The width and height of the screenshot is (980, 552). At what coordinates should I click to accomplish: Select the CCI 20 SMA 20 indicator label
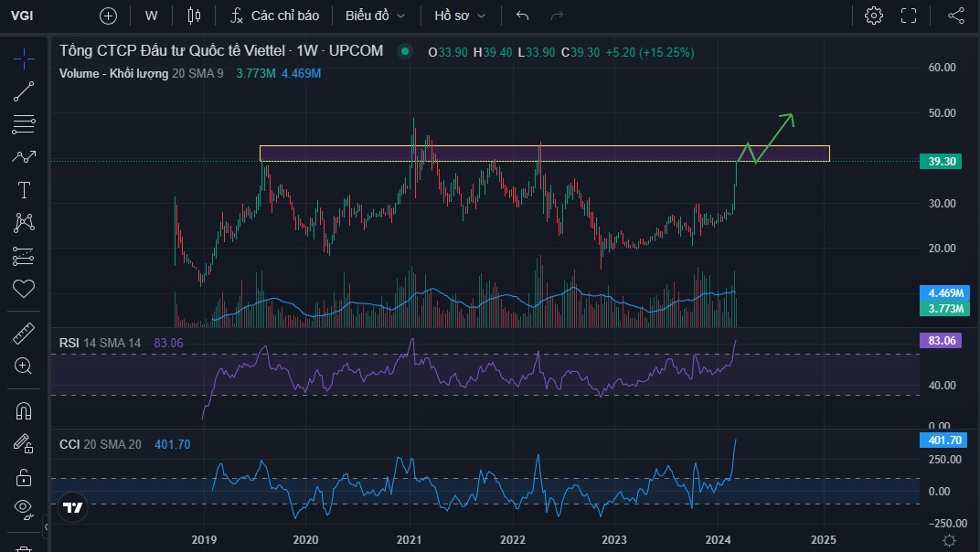click(100, 444)
